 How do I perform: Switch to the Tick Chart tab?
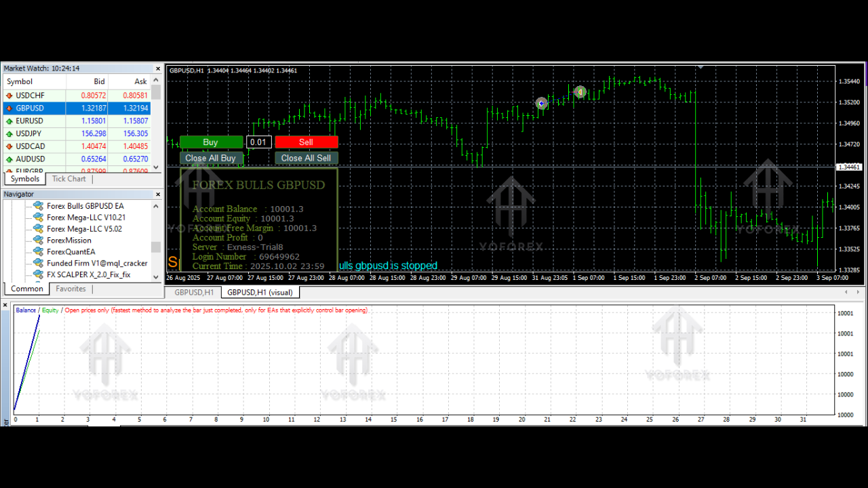(68, 179)
